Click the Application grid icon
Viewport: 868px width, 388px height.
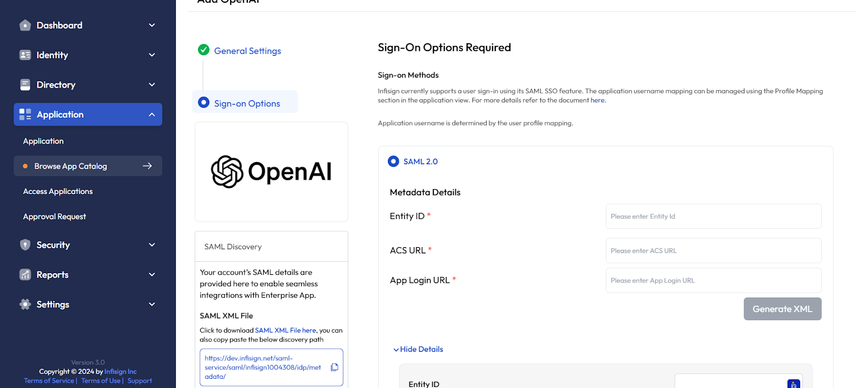point(25,114)
